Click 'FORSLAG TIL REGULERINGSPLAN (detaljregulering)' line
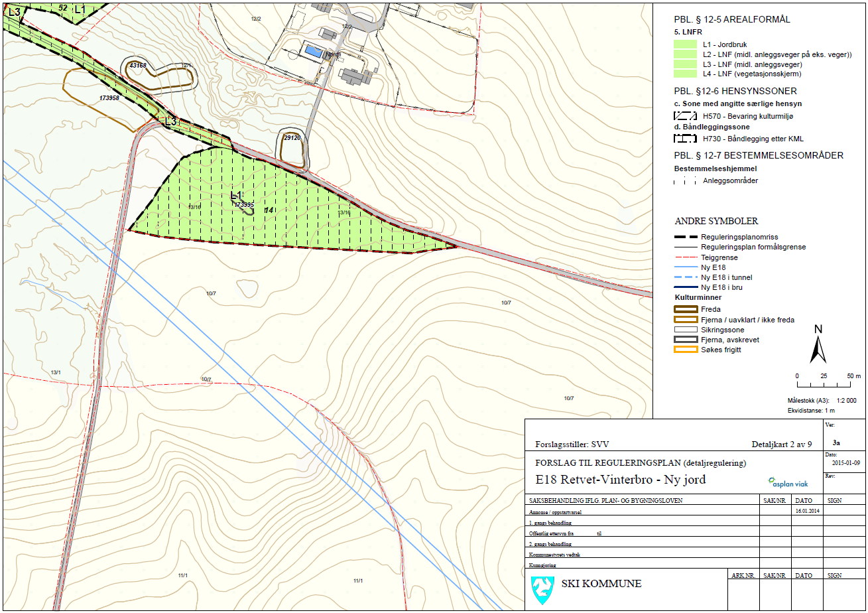 click(641, 462)
